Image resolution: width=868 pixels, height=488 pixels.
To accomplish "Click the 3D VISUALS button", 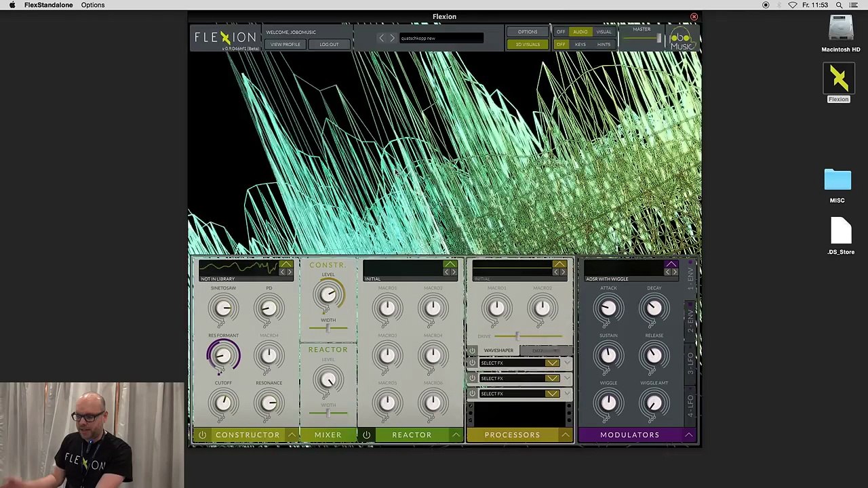I will click(528, 45).
